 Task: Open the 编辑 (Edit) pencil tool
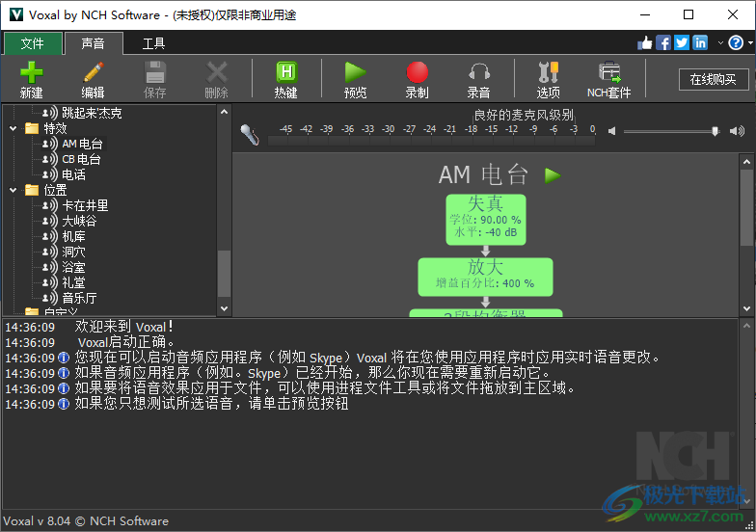tap(93, 73)
